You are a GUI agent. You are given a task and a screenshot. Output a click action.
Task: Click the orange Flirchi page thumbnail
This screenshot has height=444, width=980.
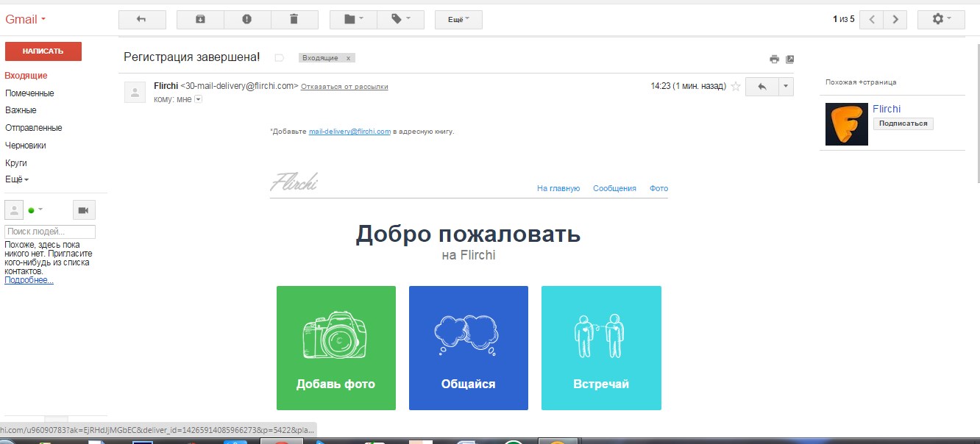click(x=847, y=123)
